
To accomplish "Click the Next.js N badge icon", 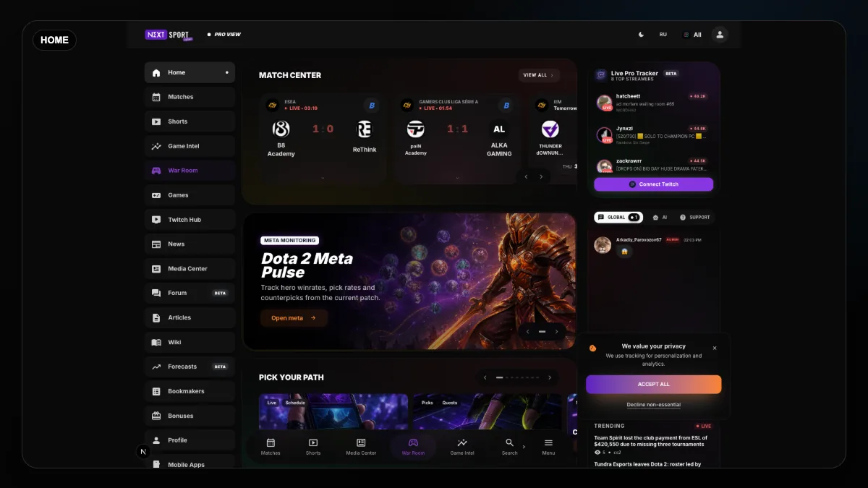I will (143, 452).
